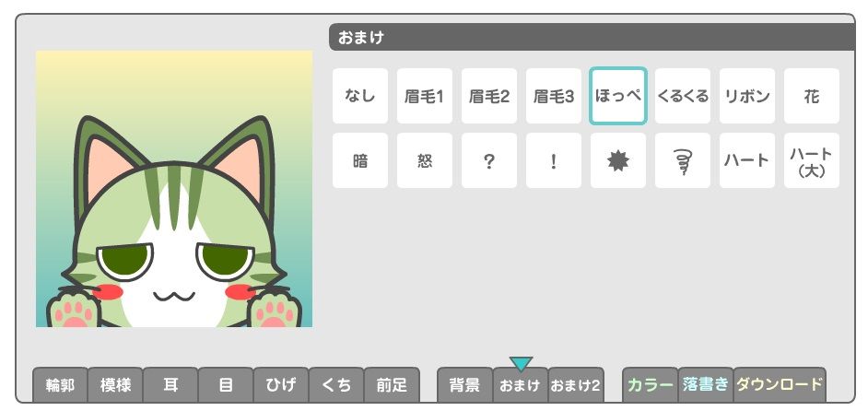Choose the 眉毛2 eyebrow option

tap(488, 96)
